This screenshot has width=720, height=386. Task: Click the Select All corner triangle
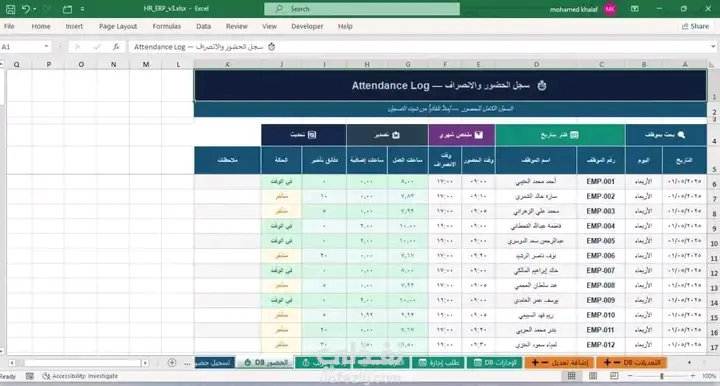(712, 65)
